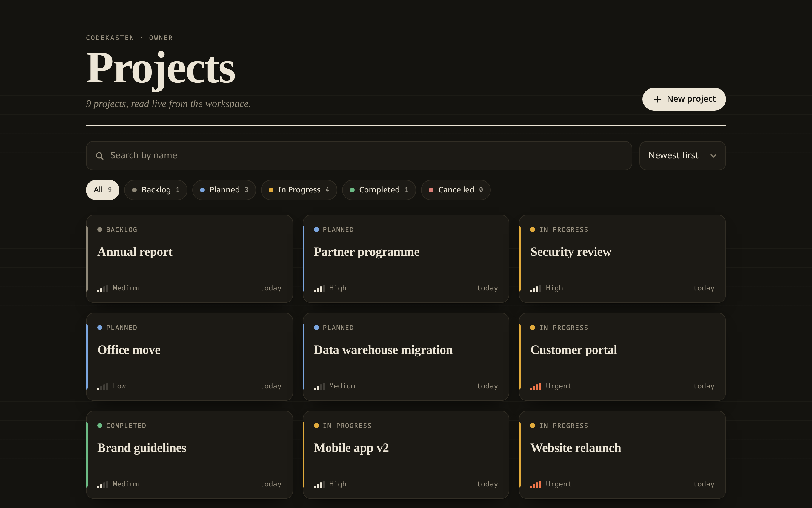Click the green Completed dot on Brand guidelines
Viewport: 812px width, 508px height.
100,425
